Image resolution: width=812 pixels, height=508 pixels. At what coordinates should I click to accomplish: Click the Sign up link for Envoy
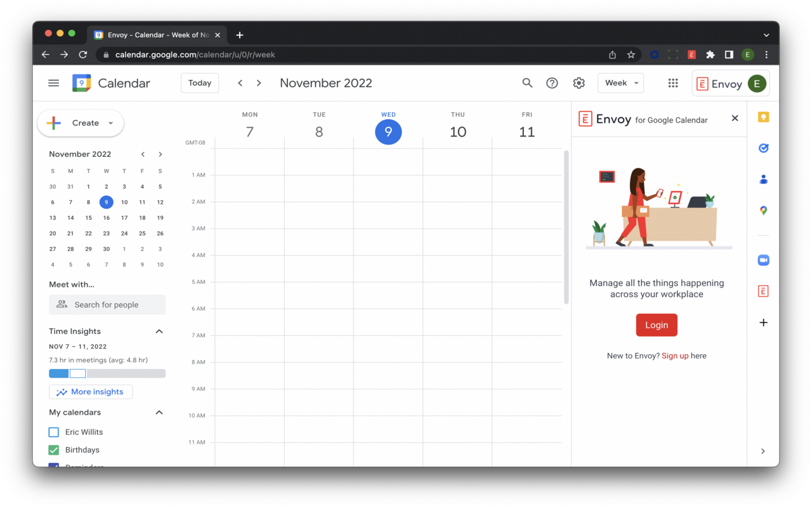676,356
